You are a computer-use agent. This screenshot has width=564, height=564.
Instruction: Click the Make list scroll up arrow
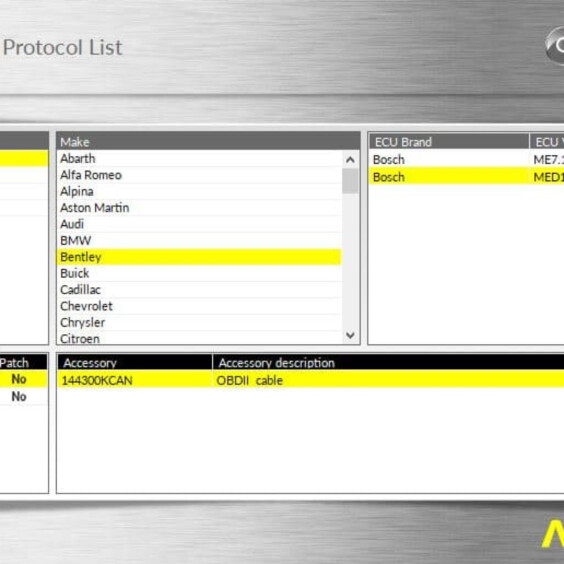(350, 160)
